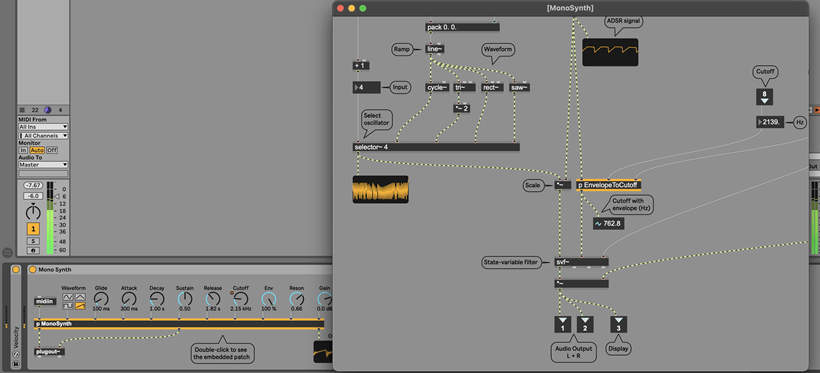The width and height of the screenshot is (820, 373).
Task: Click the 762.8 signal number box
Action: click(609, 224)
